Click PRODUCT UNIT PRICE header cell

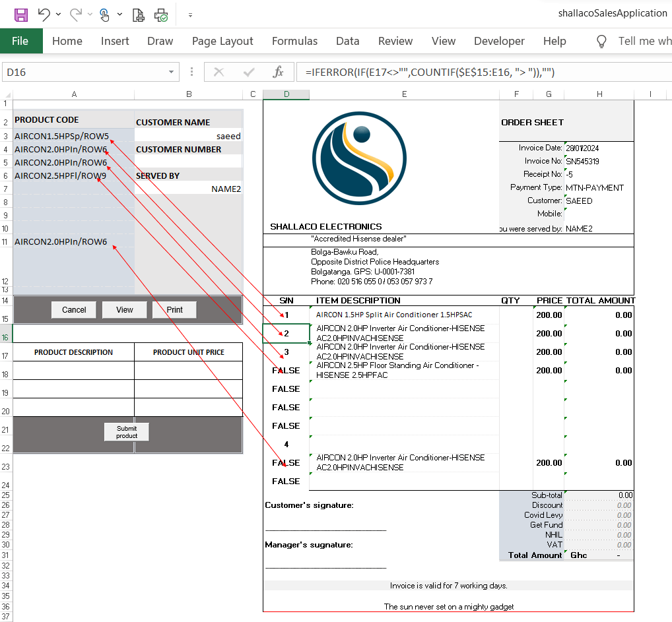tap(189, 352)
